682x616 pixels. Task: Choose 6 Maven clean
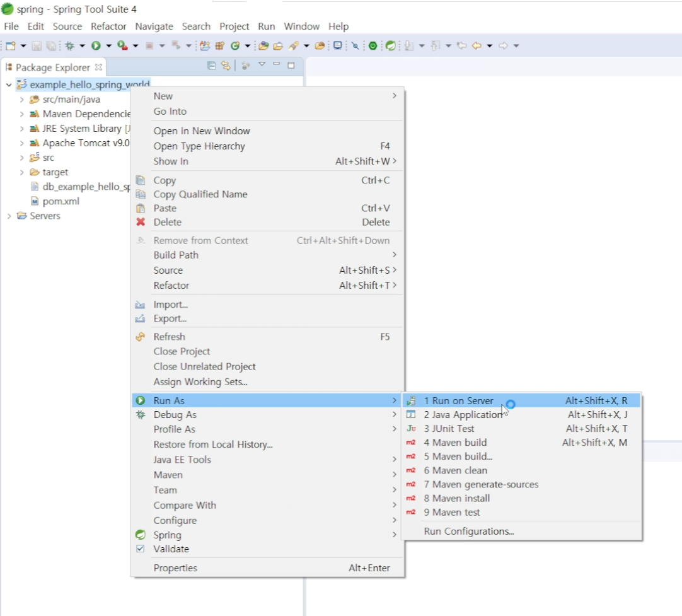[x=521, y=470]
